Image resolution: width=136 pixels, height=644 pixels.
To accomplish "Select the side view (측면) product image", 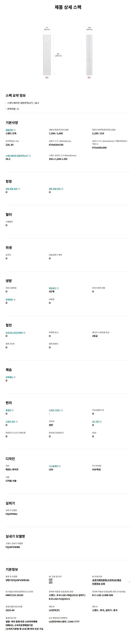I will 89,55.
